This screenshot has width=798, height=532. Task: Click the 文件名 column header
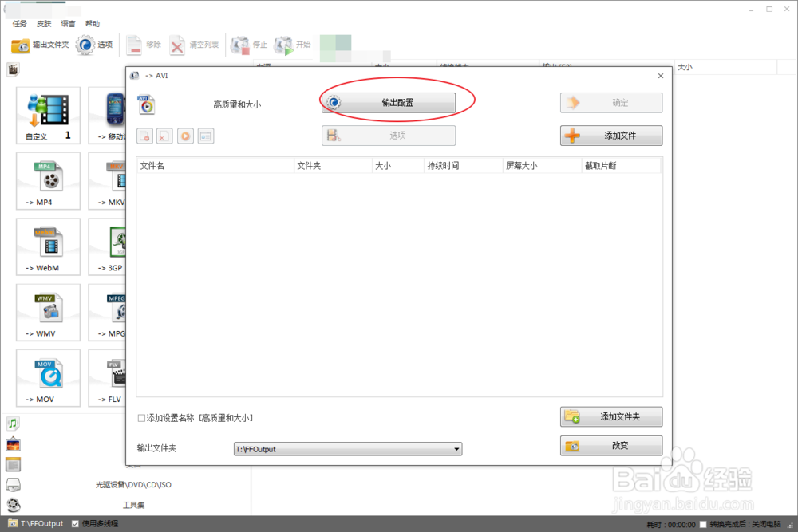pyautogui.click(x=215, y=166)
